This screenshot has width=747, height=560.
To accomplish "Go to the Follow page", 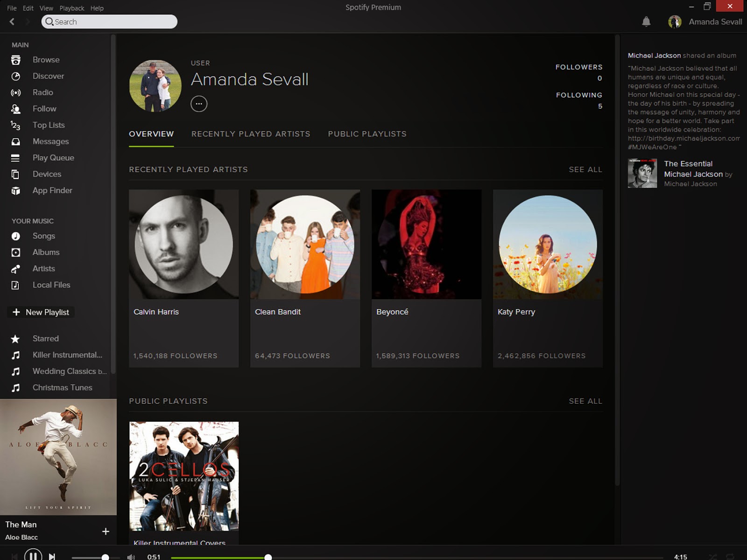I will coord(44,109).
